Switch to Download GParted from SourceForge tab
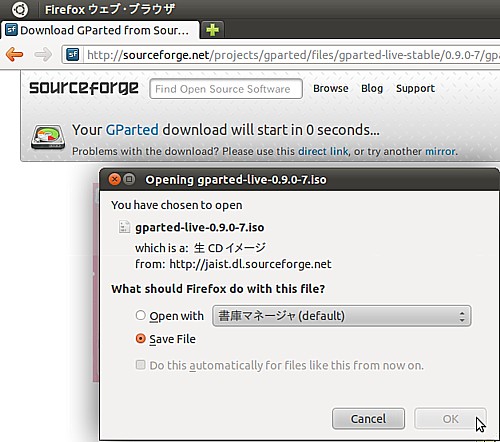 point(100,30)
